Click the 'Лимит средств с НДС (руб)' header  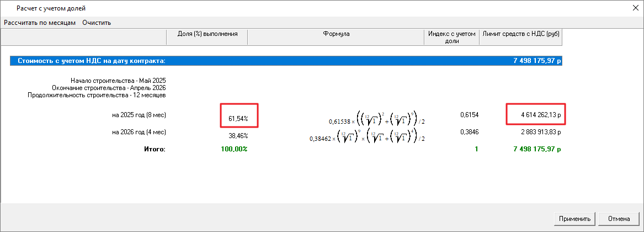[521, 34]
